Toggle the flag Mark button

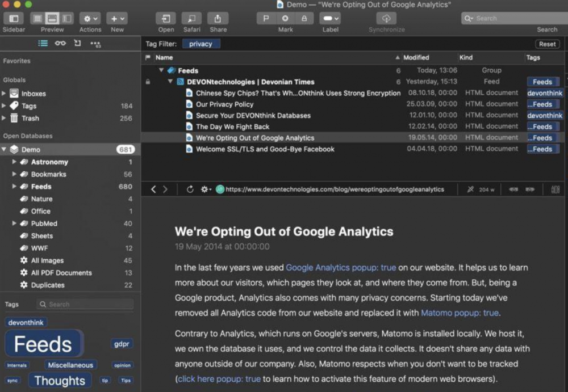point(266,19)
